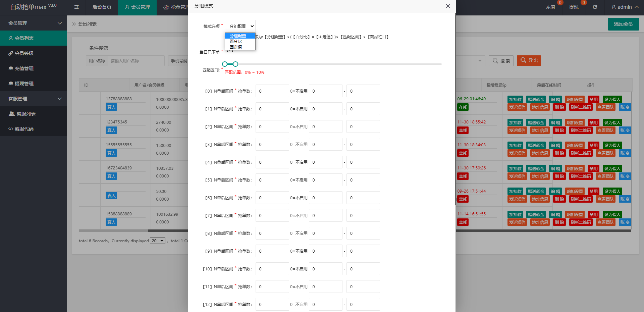The height and width of the screenshot is (312, 644).
Task: Click the right handle of 匹配区间 slider
Action: [235, 64]
